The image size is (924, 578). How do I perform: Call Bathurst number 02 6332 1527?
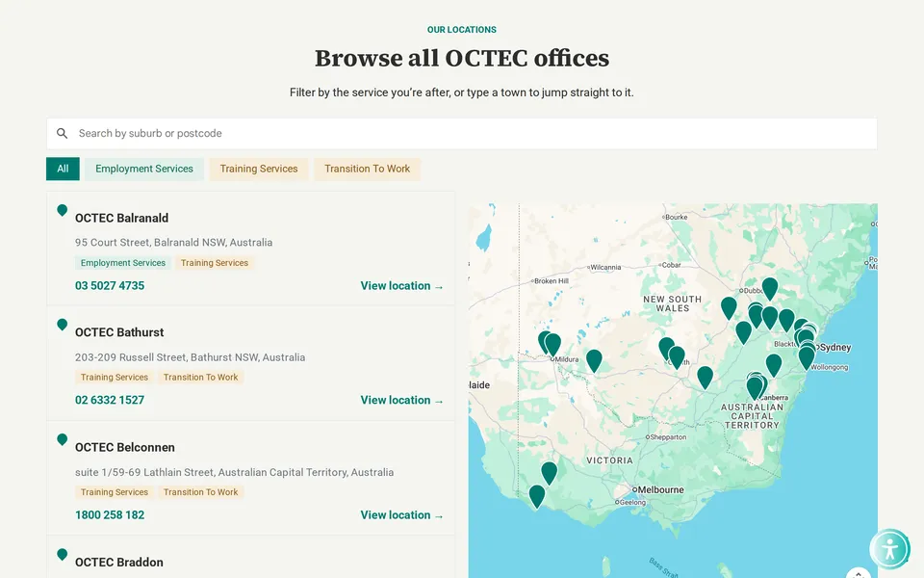click(110, 400)
